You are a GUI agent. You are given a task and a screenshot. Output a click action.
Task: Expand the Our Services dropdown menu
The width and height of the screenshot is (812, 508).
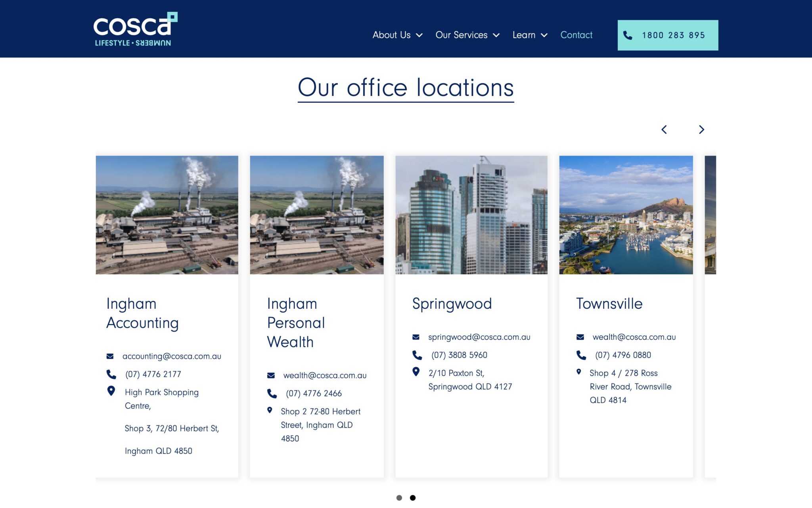click(467, 35)
